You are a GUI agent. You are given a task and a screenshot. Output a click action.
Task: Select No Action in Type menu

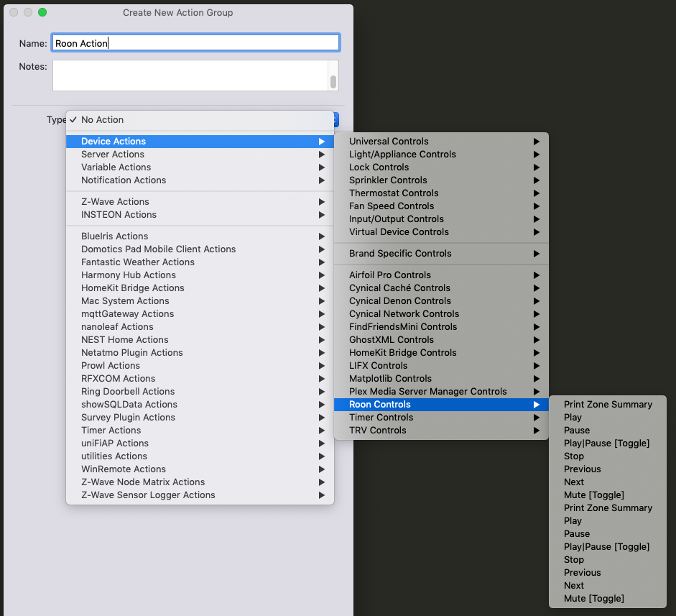[200, 120]
